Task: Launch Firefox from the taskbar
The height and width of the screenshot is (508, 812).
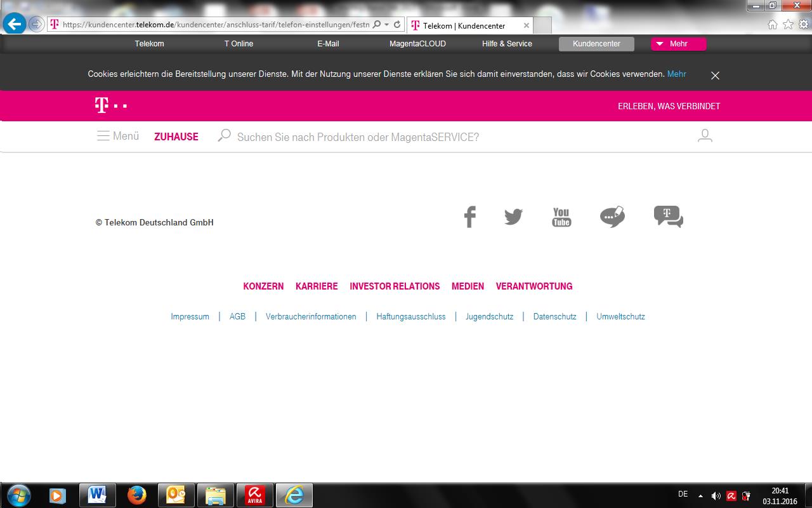Action: pos(136,495)
